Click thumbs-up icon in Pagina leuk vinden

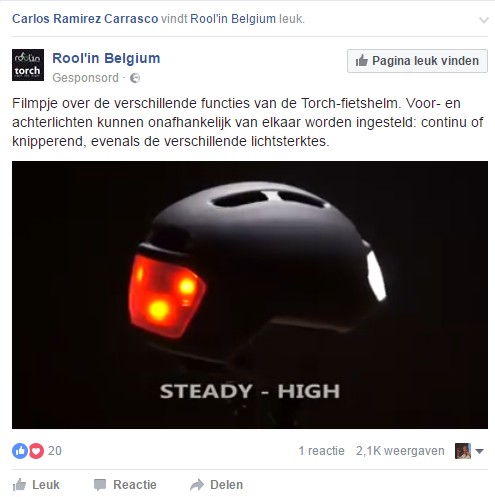(362, 61)
